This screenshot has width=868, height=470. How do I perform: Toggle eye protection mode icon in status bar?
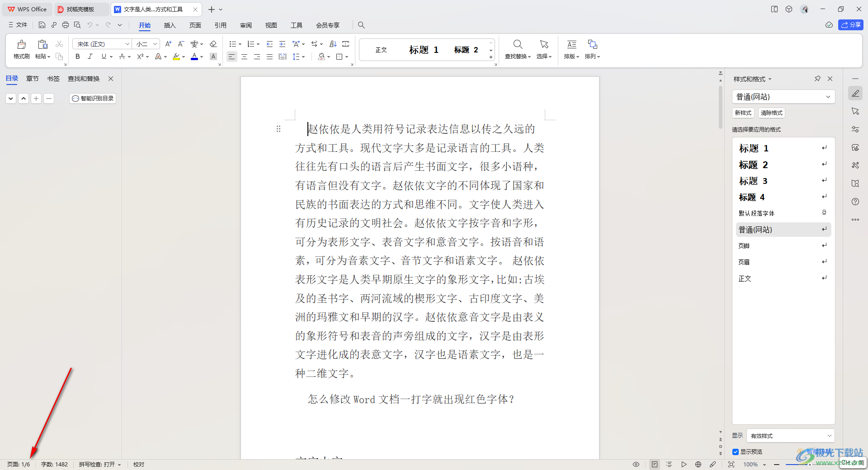tap(636, 464)
